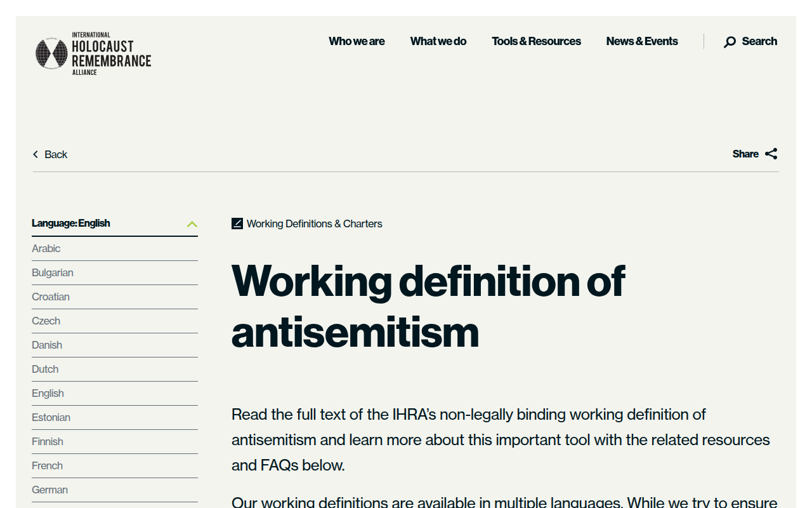The width and height of the screenshot is (812, 508).
Task: Click the share network icon
Action: (x=771, y=154)
